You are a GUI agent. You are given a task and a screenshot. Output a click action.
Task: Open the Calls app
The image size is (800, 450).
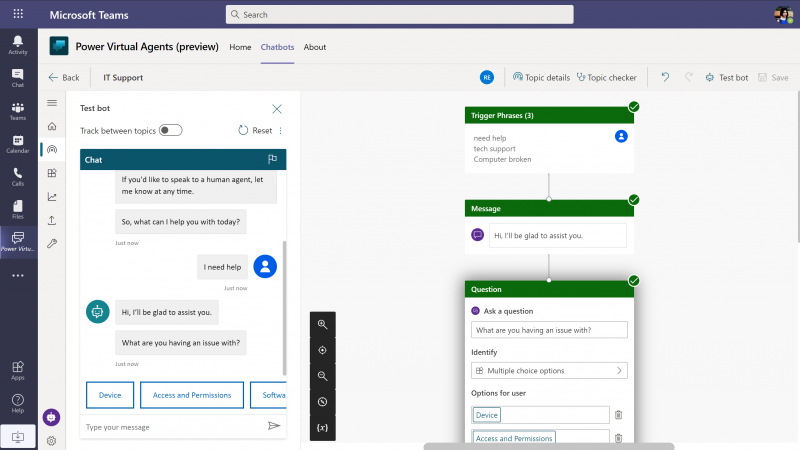pyautogui.click(x=18, y=177)
